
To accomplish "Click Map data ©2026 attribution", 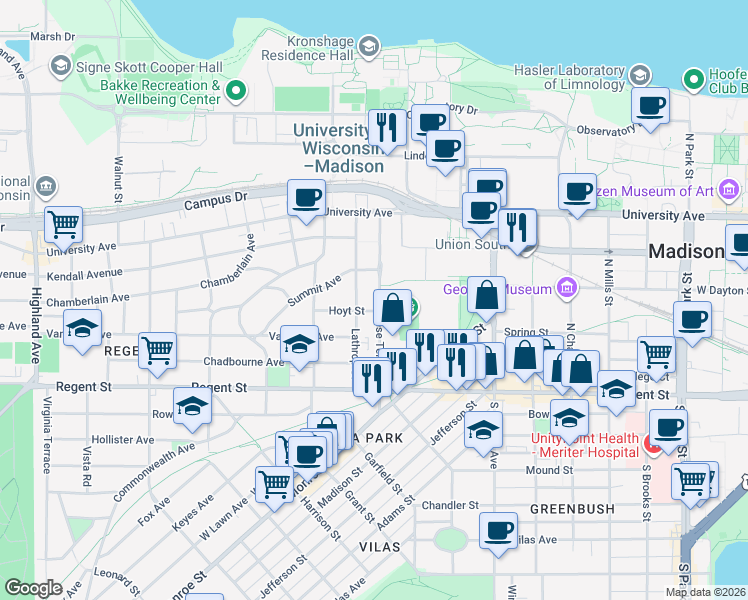I will click(706, 592).
